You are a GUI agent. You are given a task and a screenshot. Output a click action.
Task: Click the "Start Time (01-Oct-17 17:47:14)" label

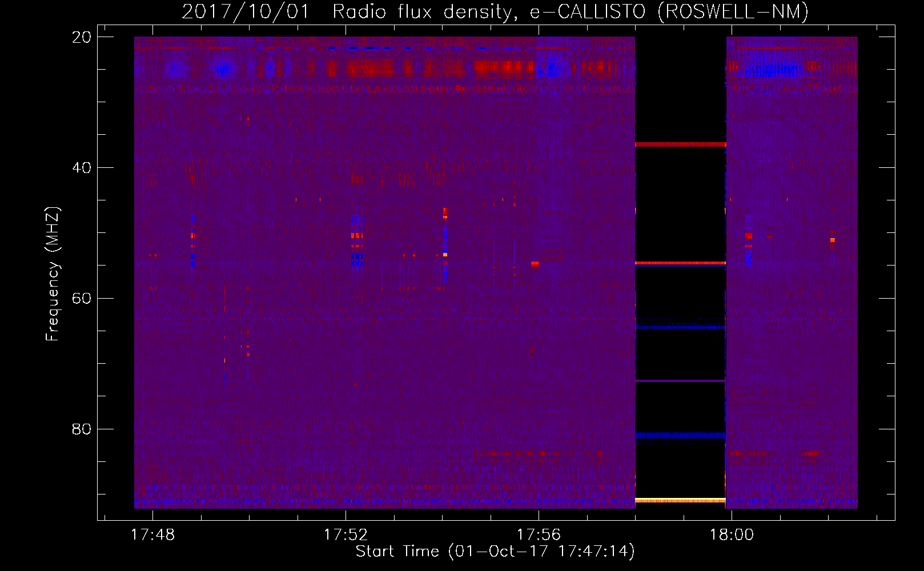(x=495, y=552)
